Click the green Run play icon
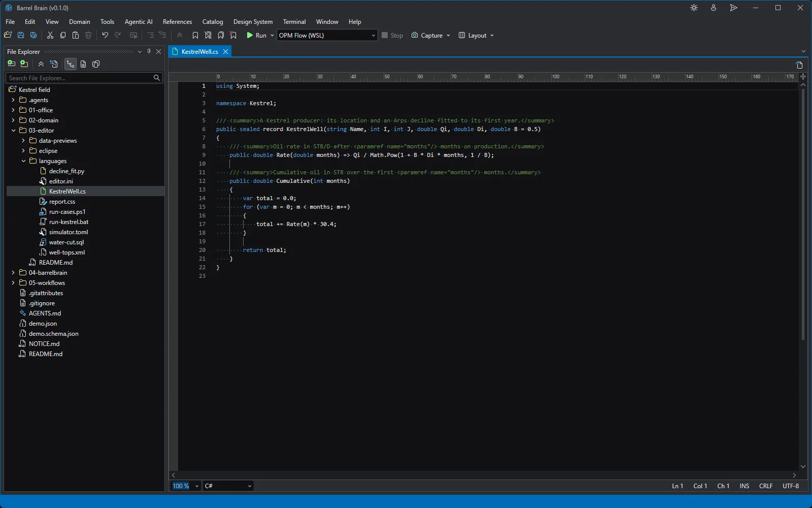812x508 pixels. pyautogui.click(x=250, y=35)
